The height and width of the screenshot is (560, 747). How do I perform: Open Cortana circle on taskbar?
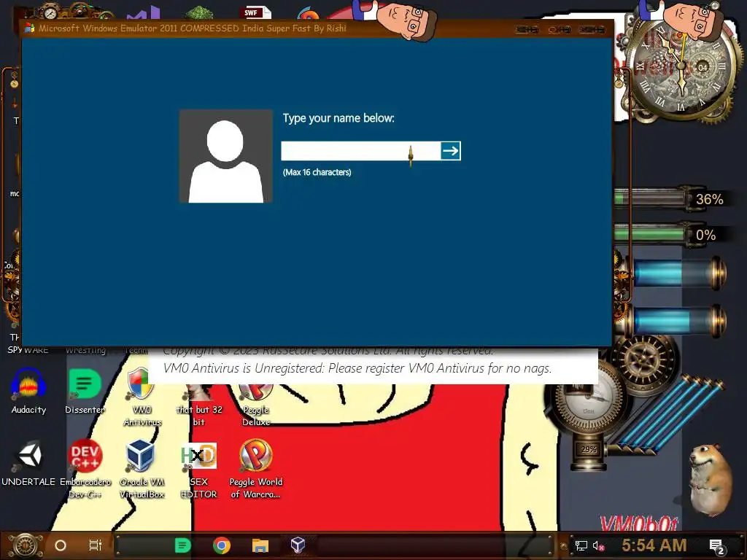tap(61, 545)
